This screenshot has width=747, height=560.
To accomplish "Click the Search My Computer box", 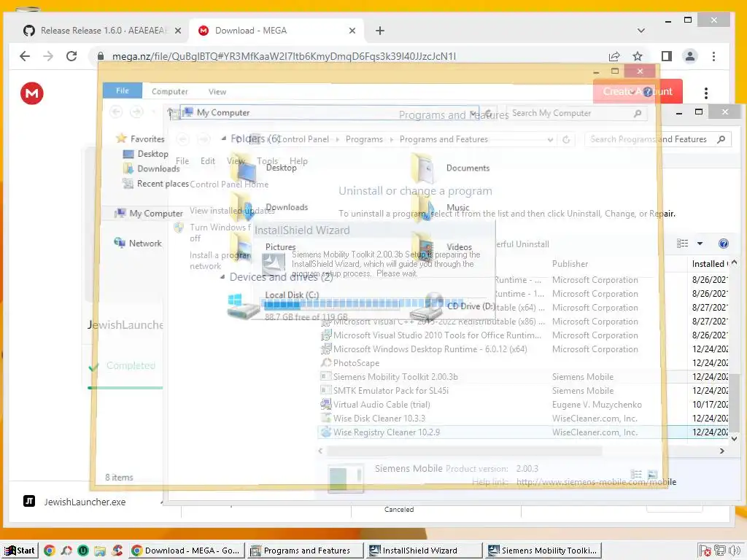I will pyautogui.click(x=577, y=113).
